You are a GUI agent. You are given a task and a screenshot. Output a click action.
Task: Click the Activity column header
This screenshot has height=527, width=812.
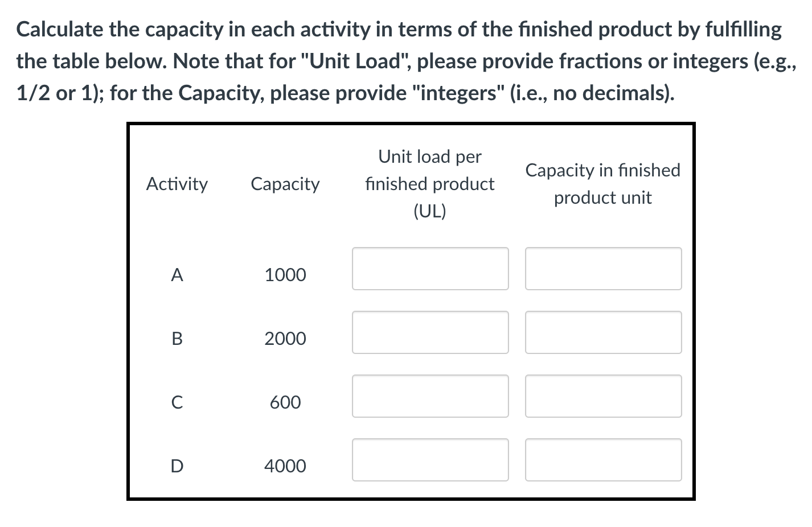(x=177, y=183)
